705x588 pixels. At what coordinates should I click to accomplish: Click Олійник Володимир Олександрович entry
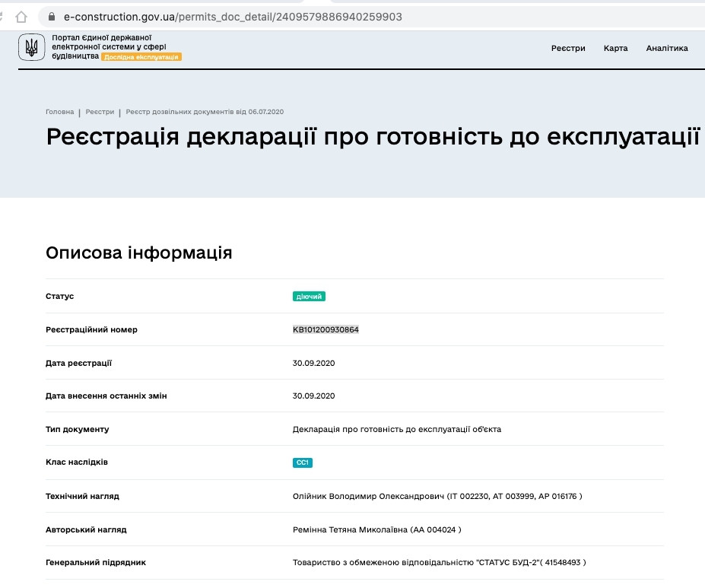(x=437, y=496)
